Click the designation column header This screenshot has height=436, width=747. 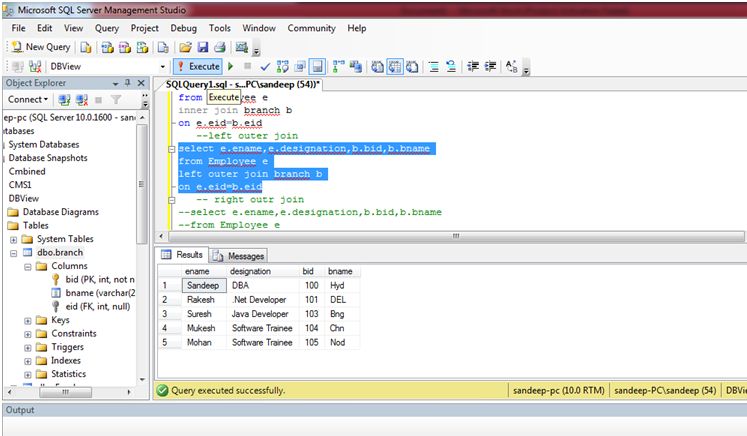pos(250,271)
